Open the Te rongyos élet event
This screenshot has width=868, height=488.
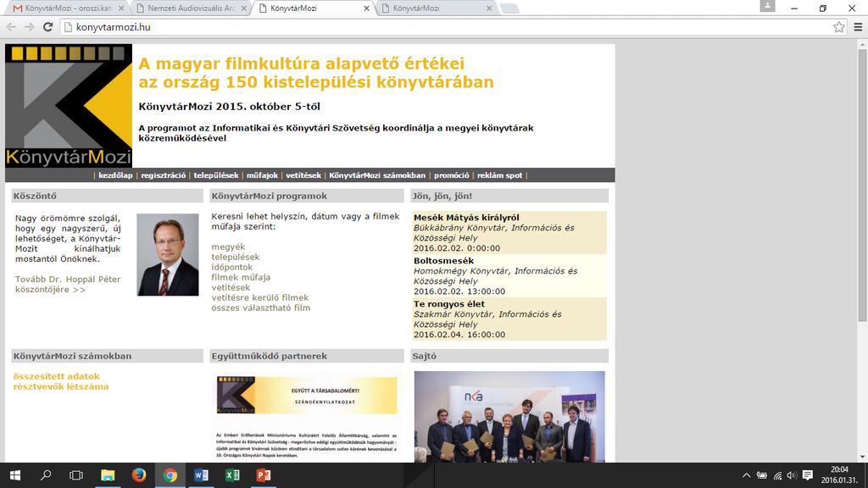pos(449,304)
